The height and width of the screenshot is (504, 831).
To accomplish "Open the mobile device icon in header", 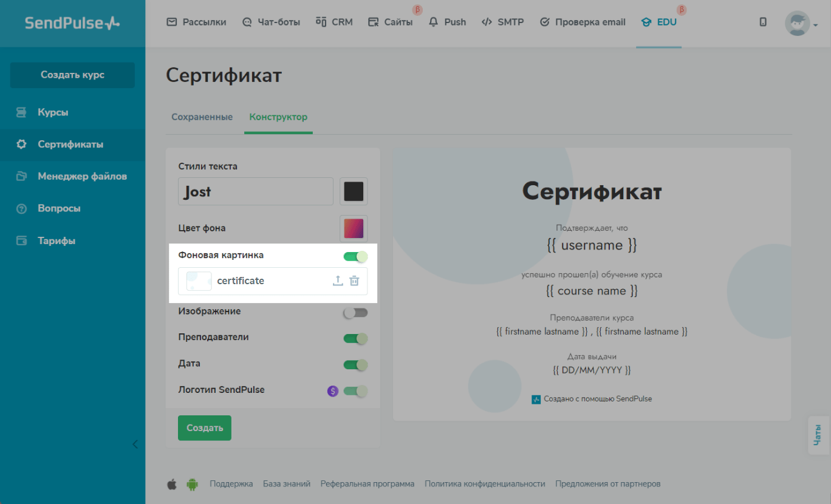I will (763, 22).
